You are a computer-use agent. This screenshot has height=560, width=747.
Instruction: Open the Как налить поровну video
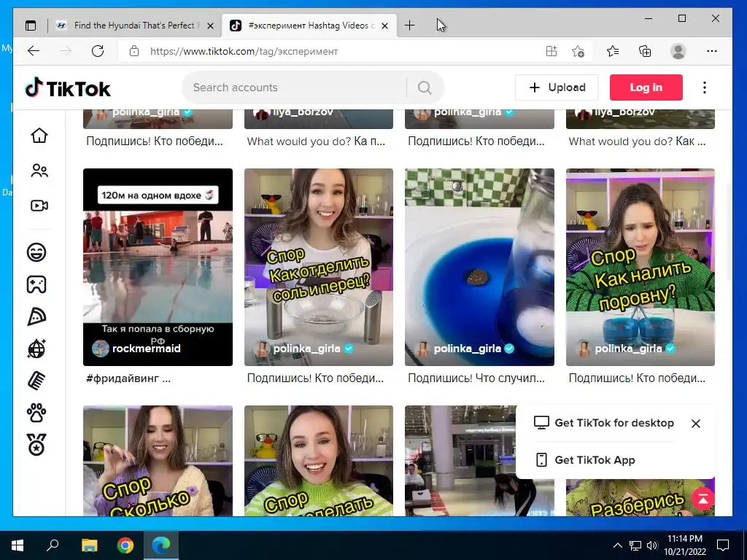640,267
